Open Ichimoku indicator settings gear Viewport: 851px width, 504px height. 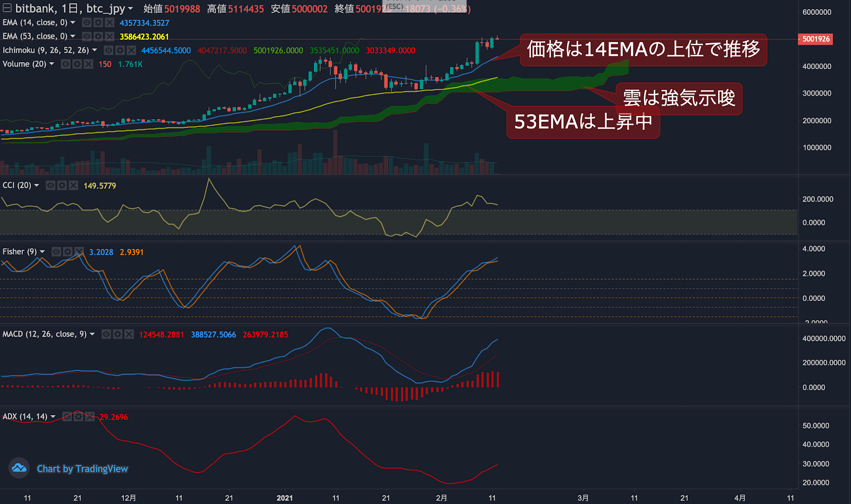120,50
